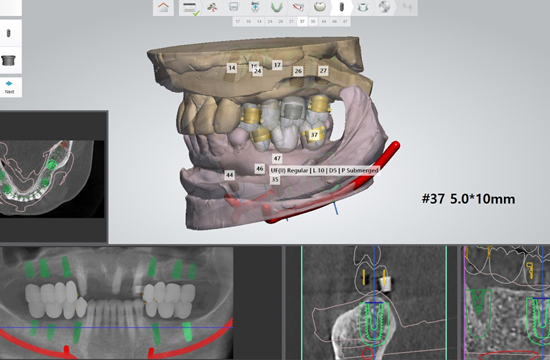Select the active tooth 37 tab in strip
The image size is (550, 360).
pos(302,21)
